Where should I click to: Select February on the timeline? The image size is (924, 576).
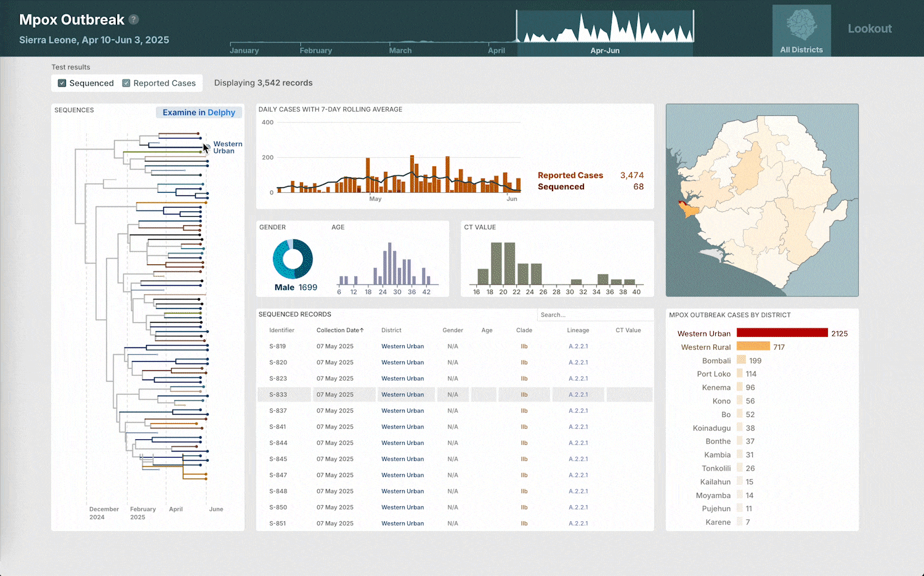(316, 50)
